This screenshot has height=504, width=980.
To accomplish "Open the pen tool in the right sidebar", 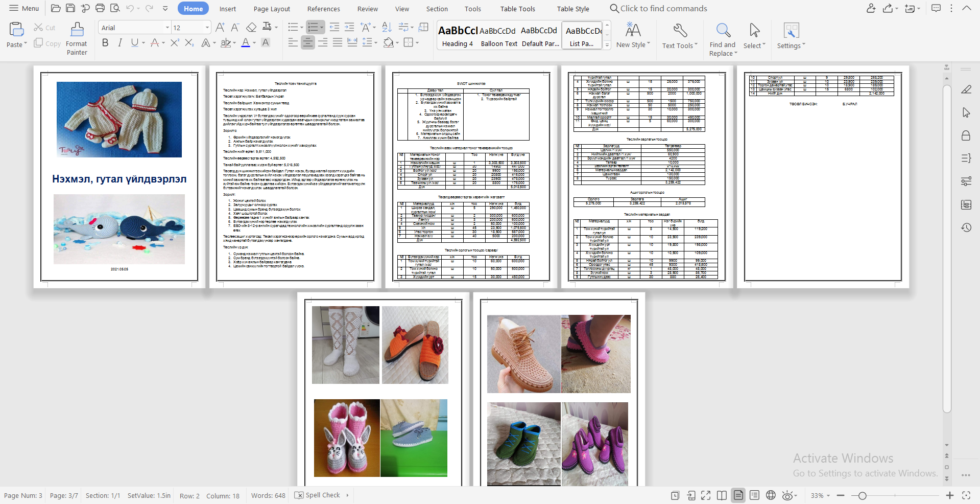I will click(x=966, y=89).
